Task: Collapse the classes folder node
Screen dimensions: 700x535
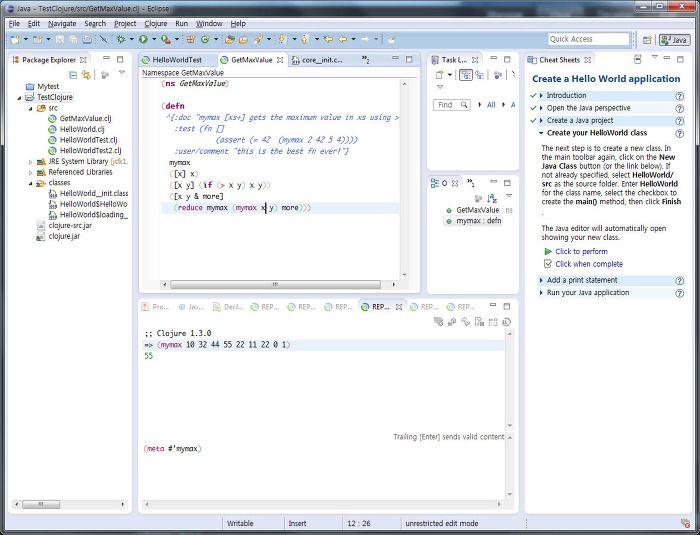Action: click(30, 183)
